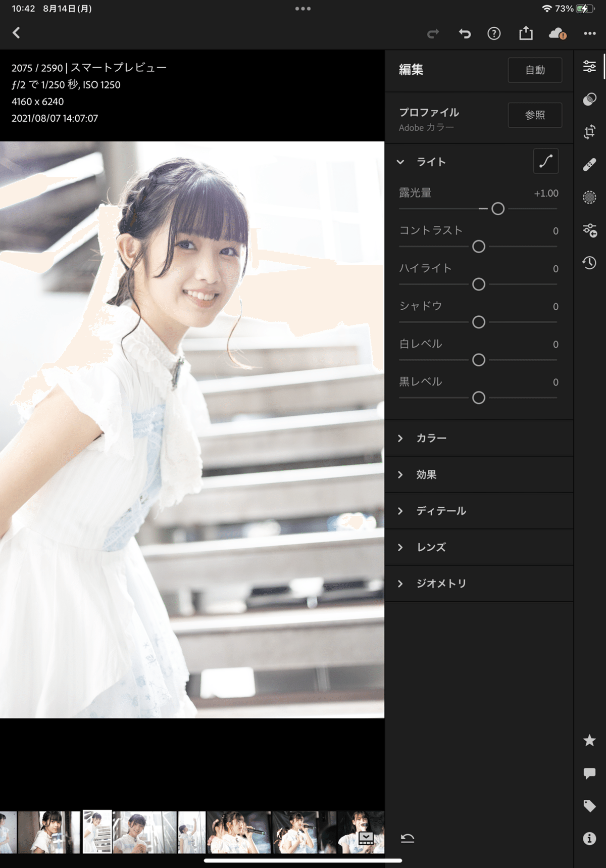Open the star rating icon
Image resolution: width=606 pixels, height=868 pixels.
[589, 741]
